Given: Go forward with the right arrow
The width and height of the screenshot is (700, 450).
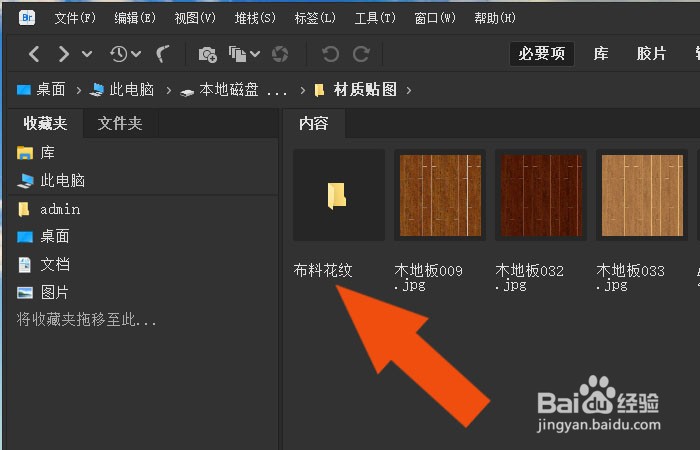Looking at the screenshot, I should click(63, 54).
